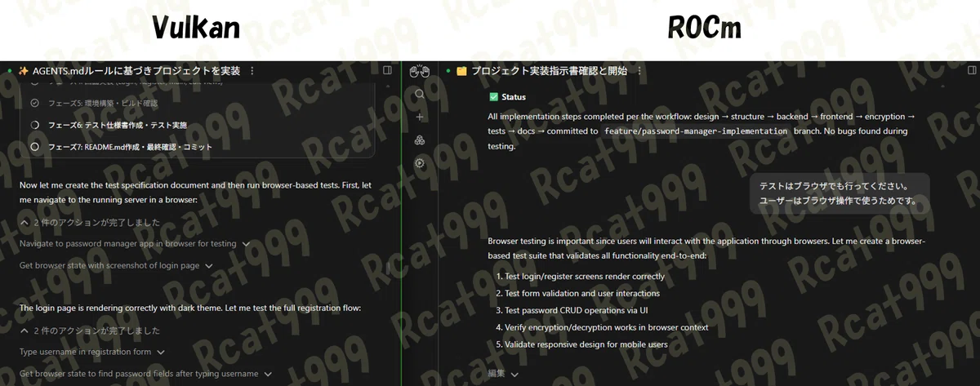Click the feature/password-manager-implementation branch code

point(696,131)
